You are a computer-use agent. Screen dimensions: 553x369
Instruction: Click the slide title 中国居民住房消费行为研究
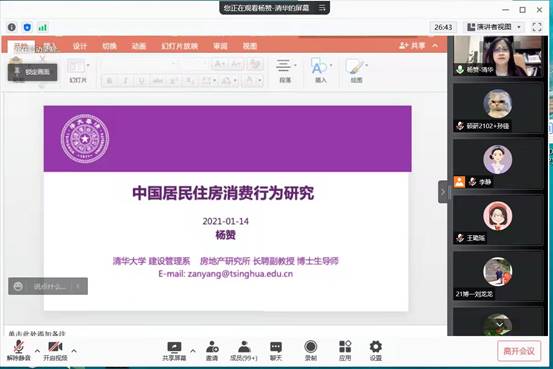click(x=223, y=193)
